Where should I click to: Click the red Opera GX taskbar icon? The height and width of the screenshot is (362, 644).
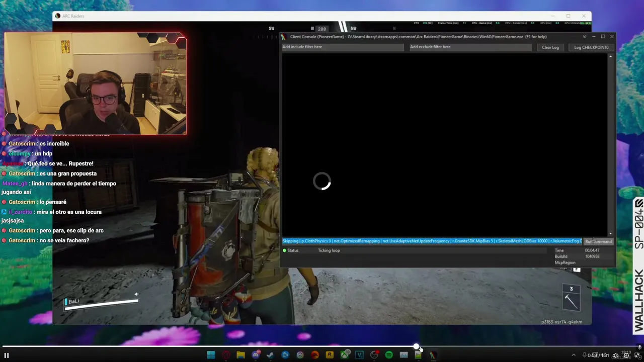pos(226,355)
